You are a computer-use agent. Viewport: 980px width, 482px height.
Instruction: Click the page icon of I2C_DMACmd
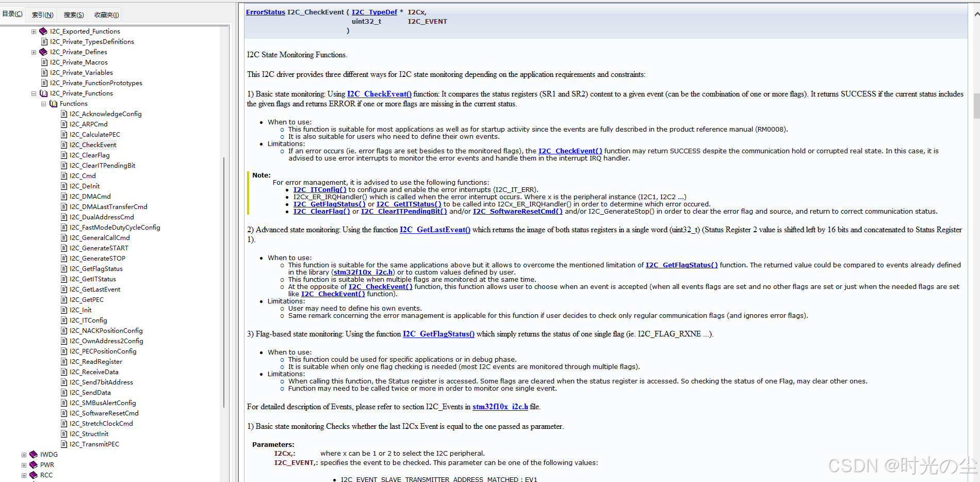(64, 197)
